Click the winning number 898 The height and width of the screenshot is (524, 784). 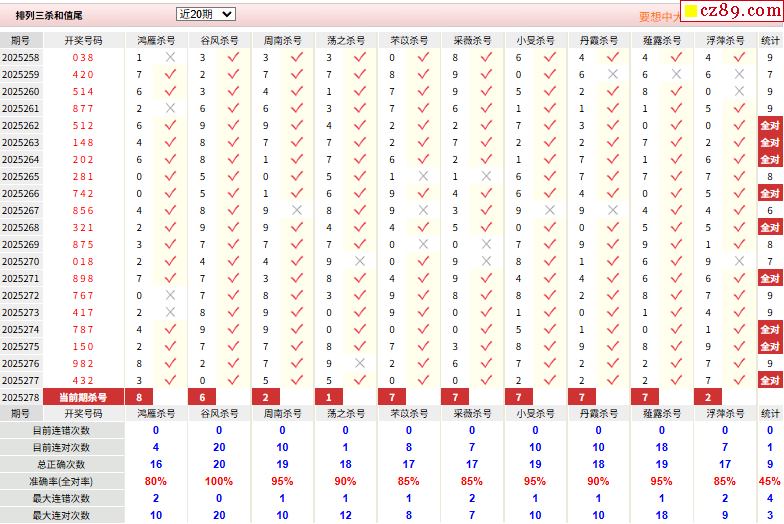tap(83, 278)
